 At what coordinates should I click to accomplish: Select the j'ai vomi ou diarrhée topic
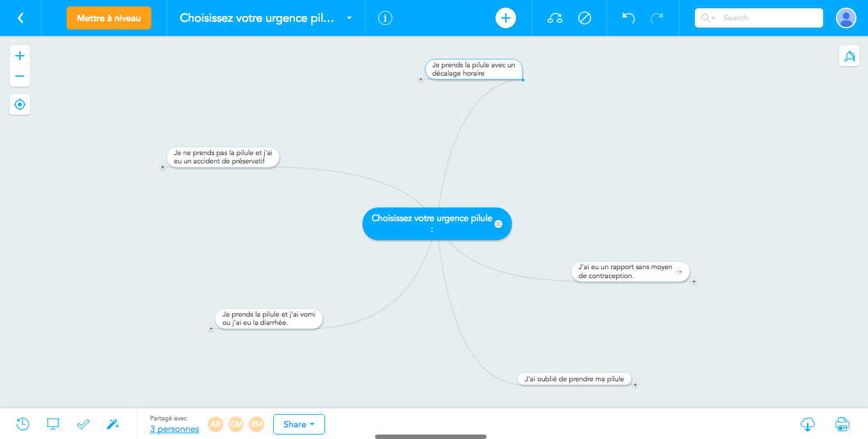coord(269,319)
